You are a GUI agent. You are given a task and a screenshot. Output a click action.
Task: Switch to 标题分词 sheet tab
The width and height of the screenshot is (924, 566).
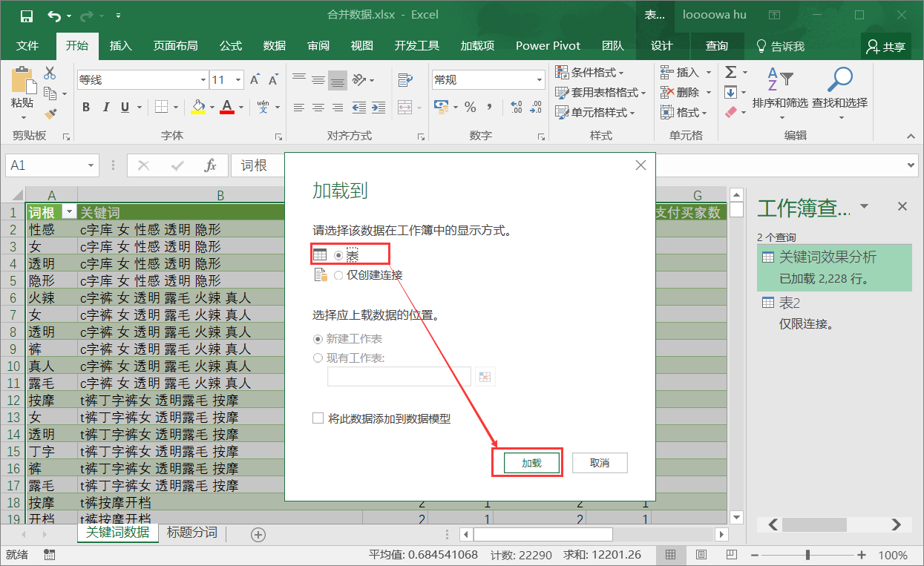192,533
